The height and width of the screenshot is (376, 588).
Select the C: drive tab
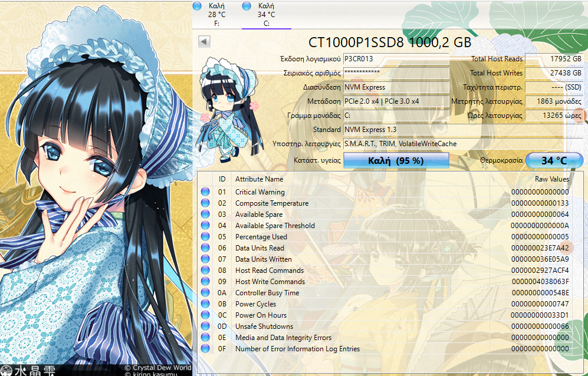266,15
